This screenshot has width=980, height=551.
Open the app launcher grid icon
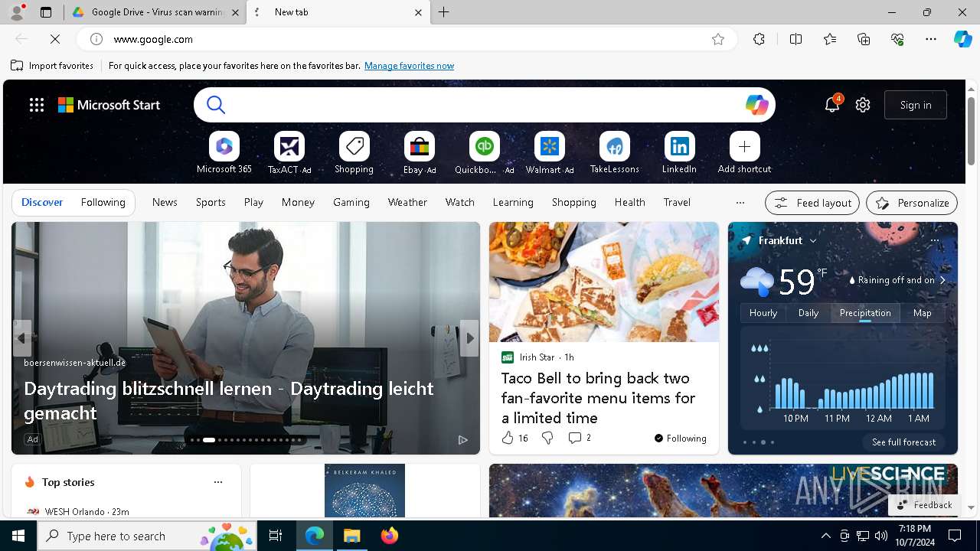click(37, 105)
